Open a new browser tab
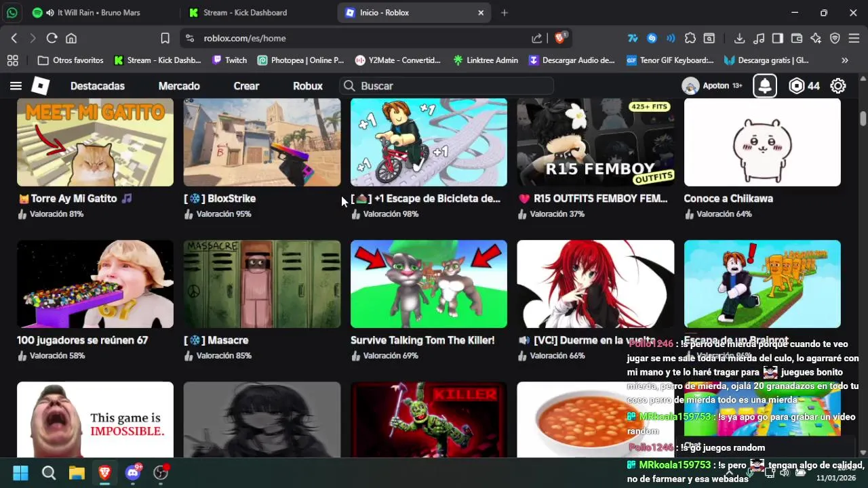The height and width of the screenshot is (488, 868). point(504,13)
